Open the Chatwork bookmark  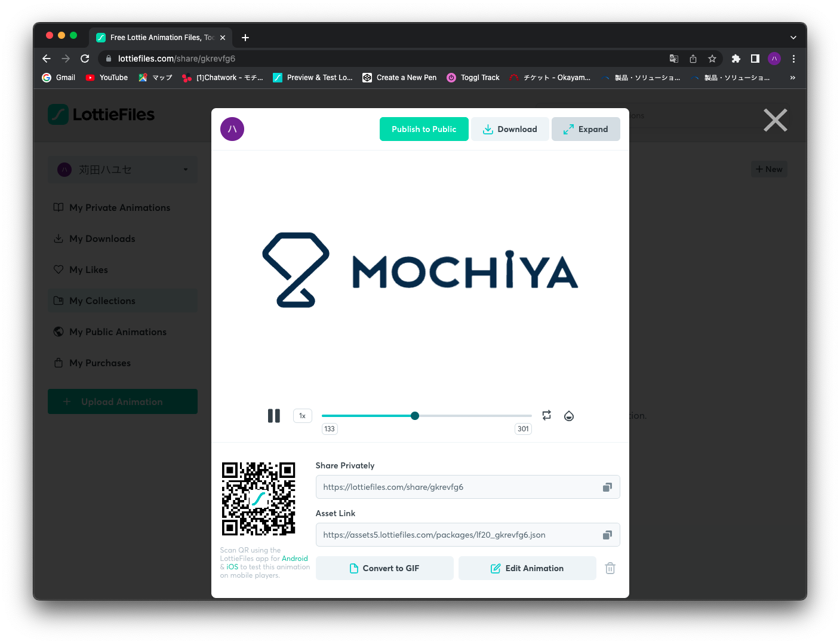223,78
